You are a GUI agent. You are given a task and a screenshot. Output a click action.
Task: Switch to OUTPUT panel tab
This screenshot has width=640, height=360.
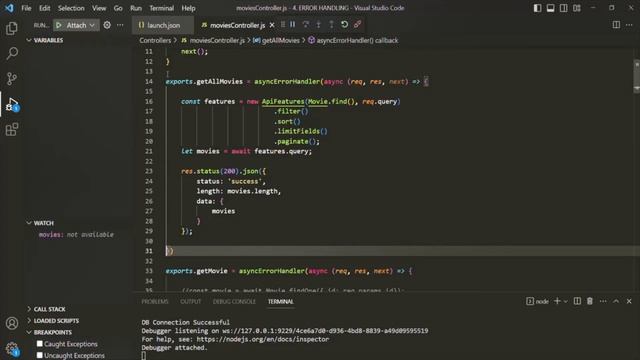(x=191, y=302)
